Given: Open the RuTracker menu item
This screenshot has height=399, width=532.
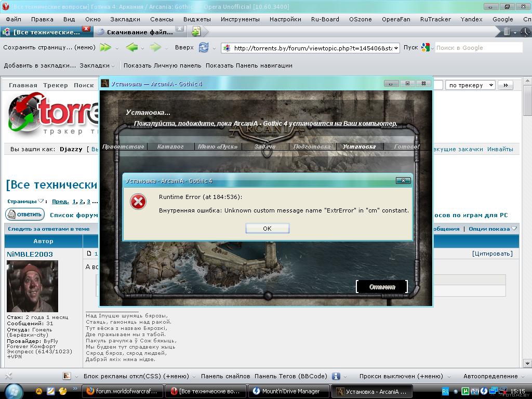Looking at the screenshot, I should pyautogui.click(x=436, y=19).
